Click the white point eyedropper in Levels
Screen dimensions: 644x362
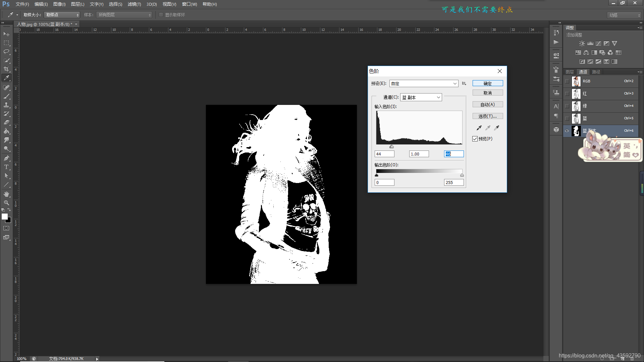(497, 128)
